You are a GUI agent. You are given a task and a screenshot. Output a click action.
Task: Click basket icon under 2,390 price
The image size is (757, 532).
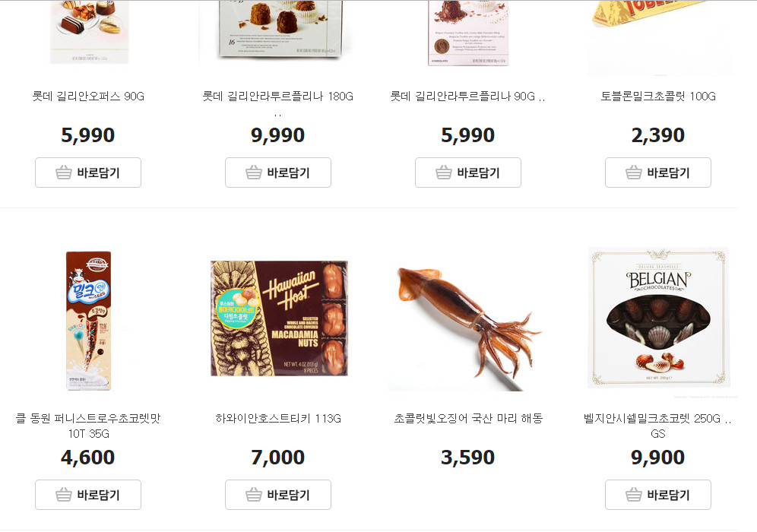pyautogui.click(x=634, y=173)
